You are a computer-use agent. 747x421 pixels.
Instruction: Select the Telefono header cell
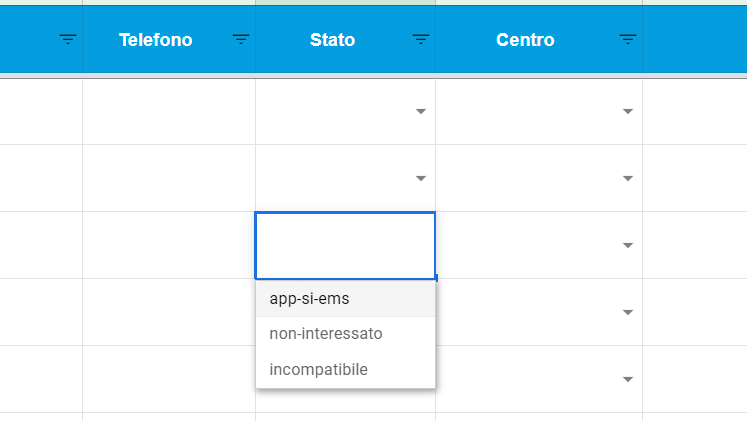click(x=169, y=40)
